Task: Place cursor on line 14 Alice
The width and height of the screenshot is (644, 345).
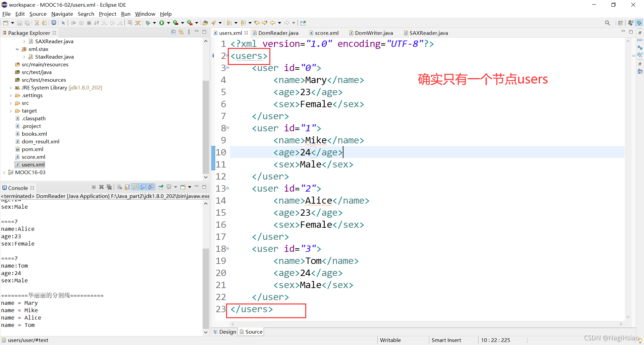Action: (319, 201)
